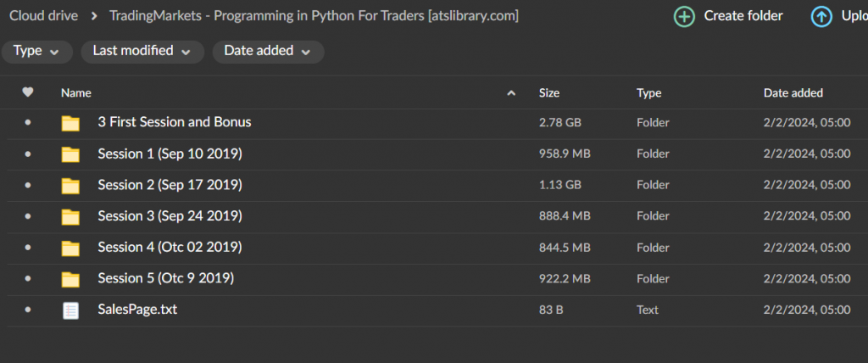Sort by the Name column header
Image resolution: width=868 pixels, height=363 pixels.
click(75, 93)
